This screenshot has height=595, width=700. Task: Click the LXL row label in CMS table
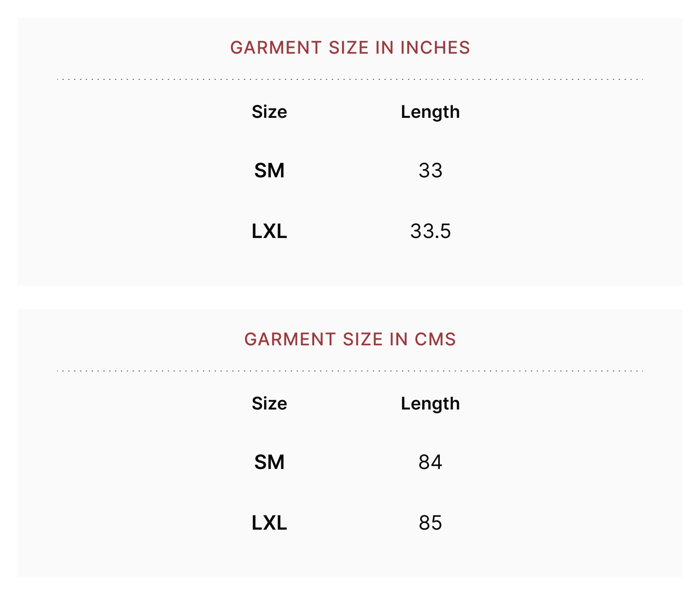269,523
